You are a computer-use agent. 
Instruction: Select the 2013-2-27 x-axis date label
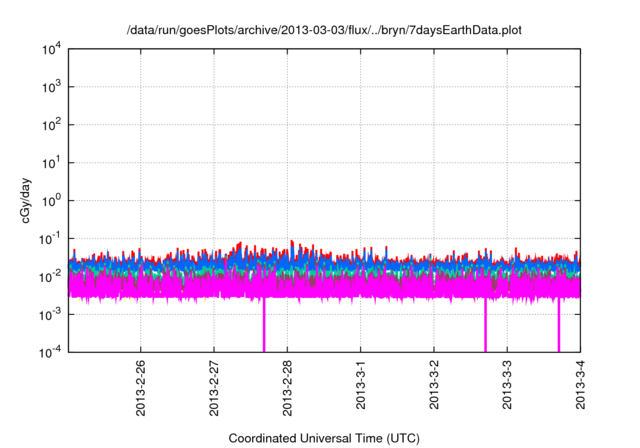click(214, 388)
